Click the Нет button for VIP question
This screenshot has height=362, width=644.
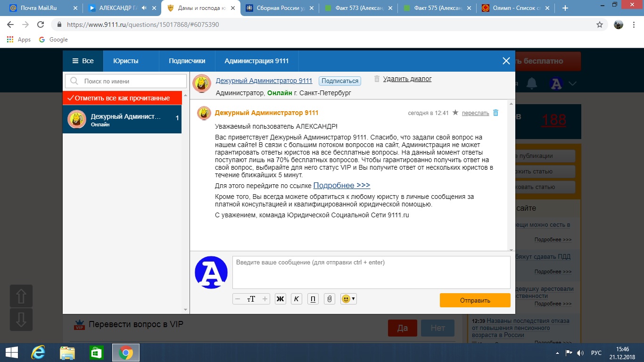438,328
